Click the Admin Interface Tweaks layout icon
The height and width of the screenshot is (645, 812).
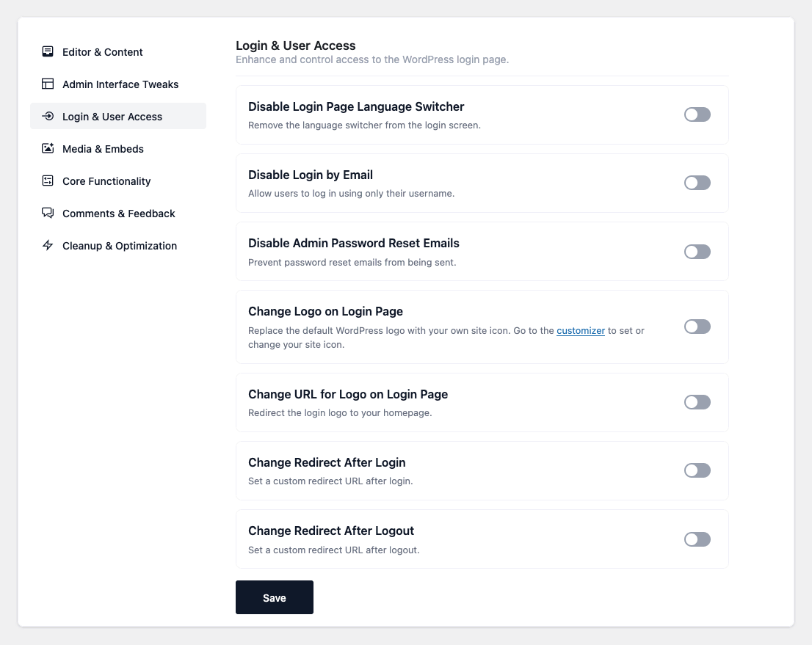point(48,84)
